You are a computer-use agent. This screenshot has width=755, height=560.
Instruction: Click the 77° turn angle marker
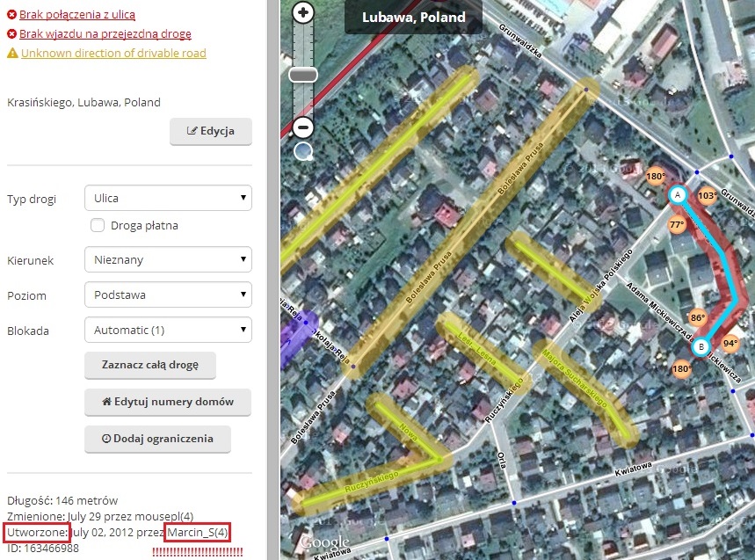677,224
